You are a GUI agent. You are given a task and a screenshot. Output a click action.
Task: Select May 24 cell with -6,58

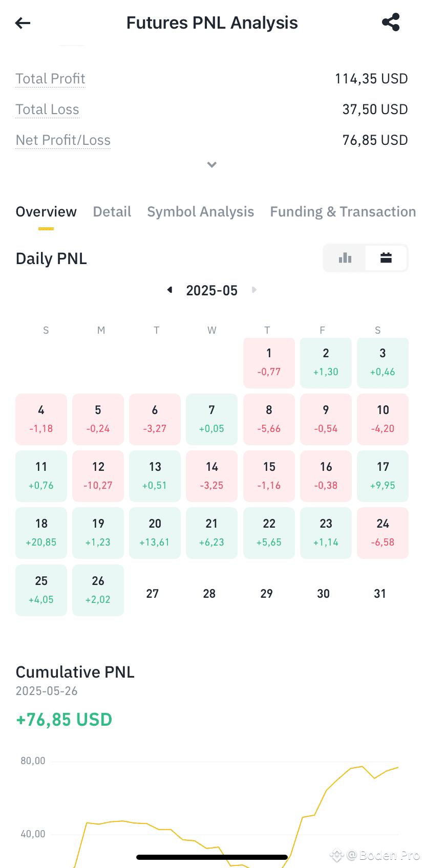pos(383,533)
